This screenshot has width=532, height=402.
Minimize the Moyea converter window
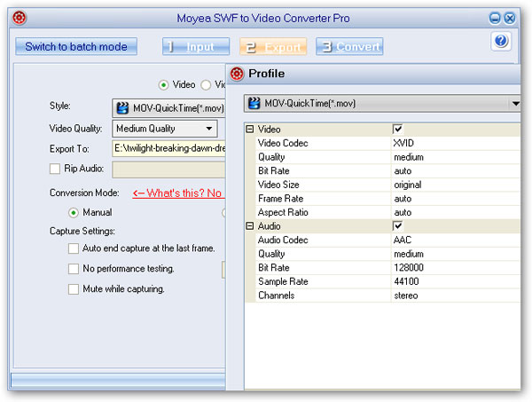(495, 18)
